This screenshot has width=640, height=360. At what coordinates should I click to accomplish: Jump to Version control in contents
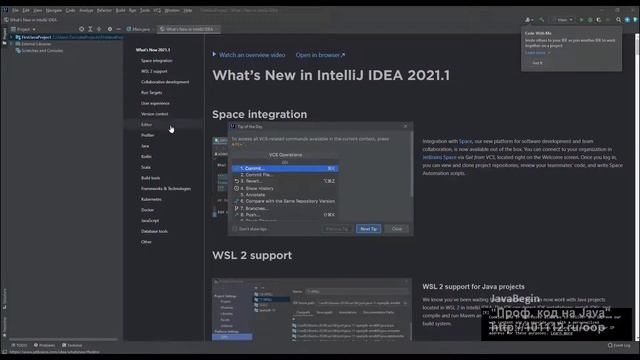pyautogui.click(x=154, y=114)
